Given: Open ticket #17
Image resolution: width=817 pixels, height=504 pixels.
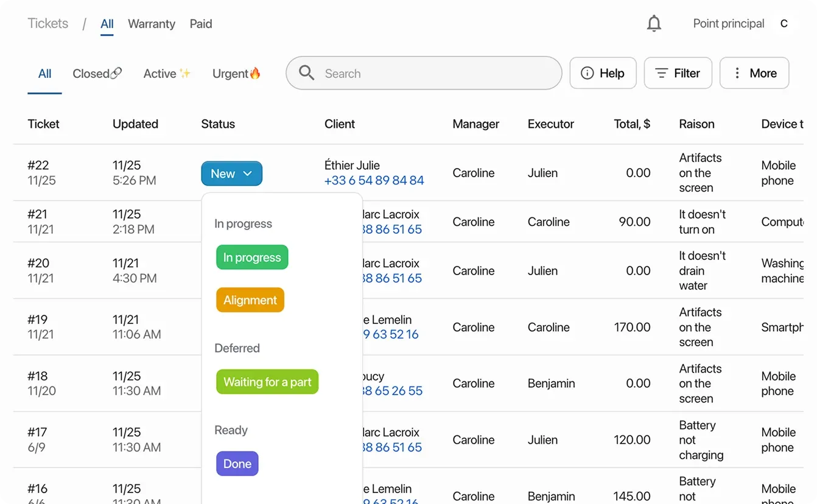Looking at the screenshot, I should pyautogui.click(x=37, y=432).
